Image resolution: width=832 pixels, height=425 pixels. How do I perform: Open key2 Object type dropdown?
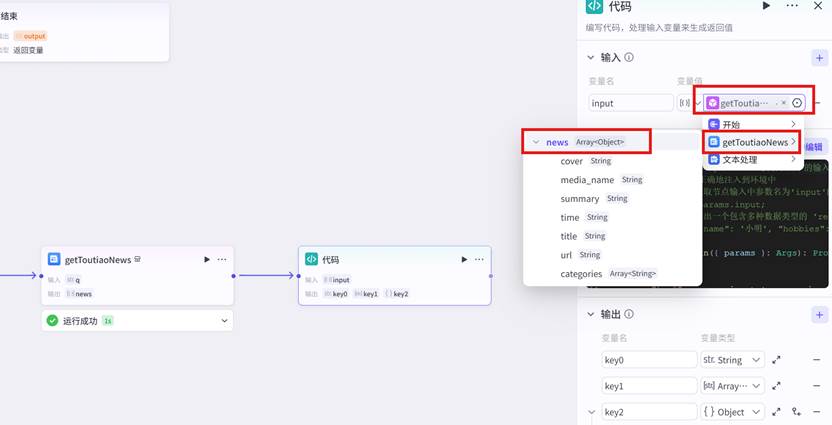(x=733, y=412)
